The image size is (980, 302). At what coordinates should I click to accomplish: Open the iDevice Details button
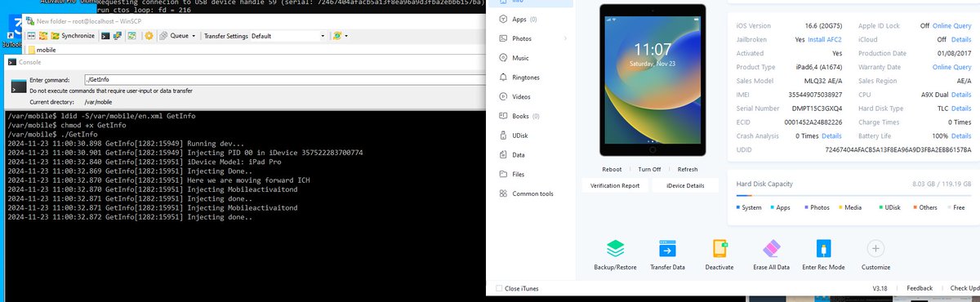(684, 186)
